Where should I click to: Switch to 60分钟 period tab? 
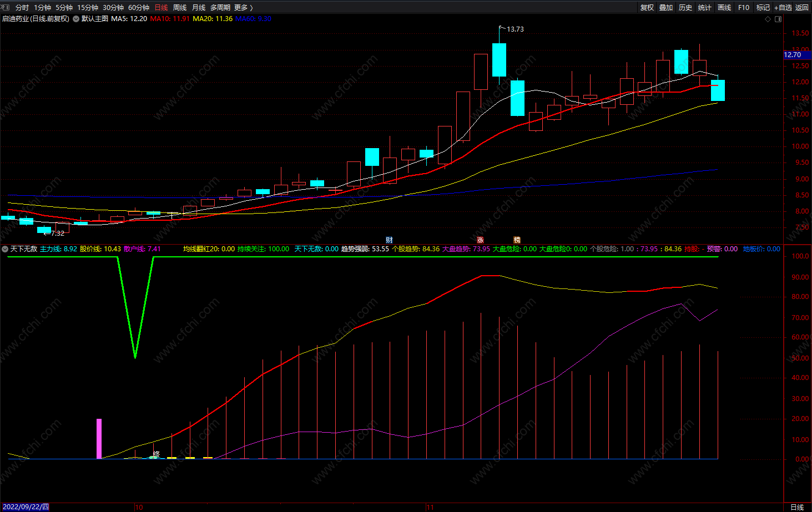pos(139,7)
